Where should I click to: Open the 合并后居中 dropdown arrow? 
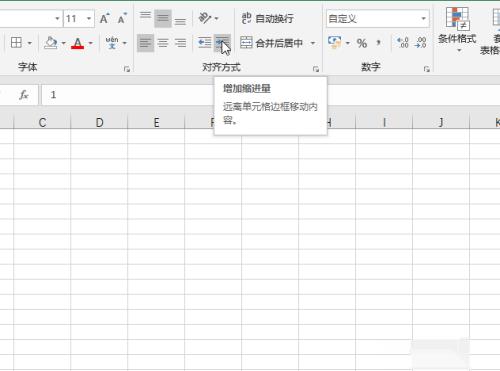pos(313,43)
